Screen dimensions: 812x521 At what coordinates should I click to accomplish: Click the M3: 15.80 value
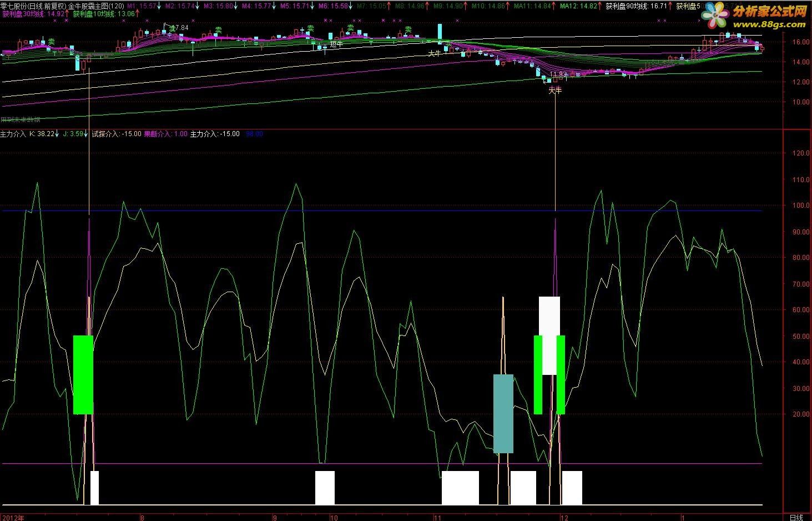click(218, 6)
